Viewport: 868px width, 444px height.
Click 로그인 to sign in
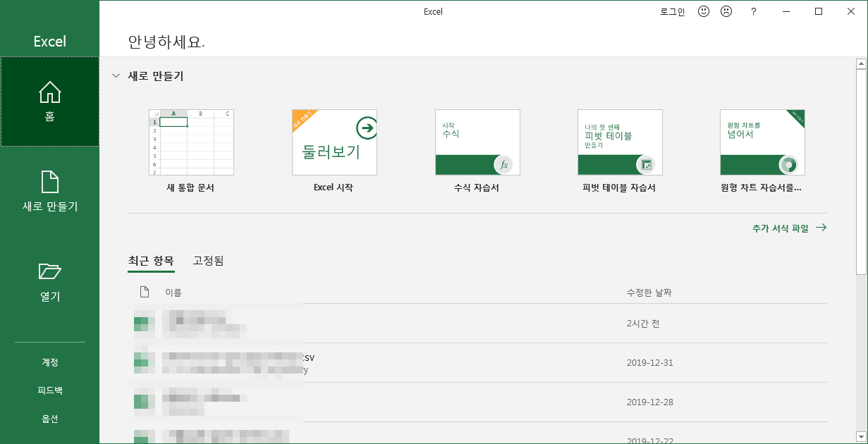672,11
